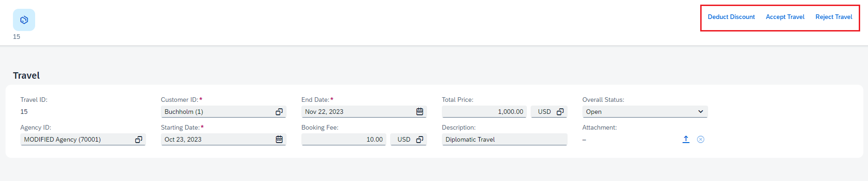The width and height of the screenshot is (868, 181).
Task: Click Deduct Discount action
Action: tap(731, 17)
